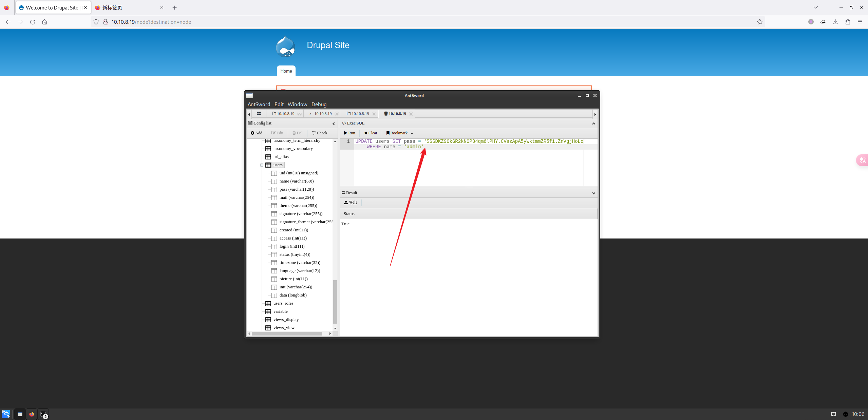
Task: List all tabs dropdown in Firefox
Action: coord(816,7)
